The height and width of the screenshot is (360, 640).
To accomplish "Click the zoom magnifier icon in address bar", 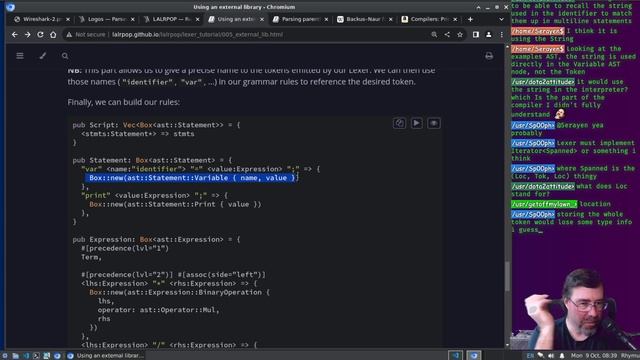I will 434,35.
